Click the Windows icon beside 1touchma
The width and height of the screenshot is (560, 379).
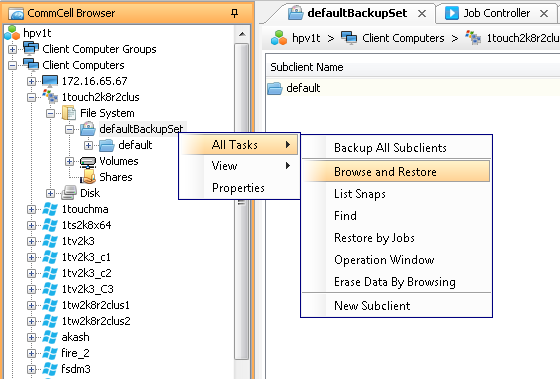point(50,209)
